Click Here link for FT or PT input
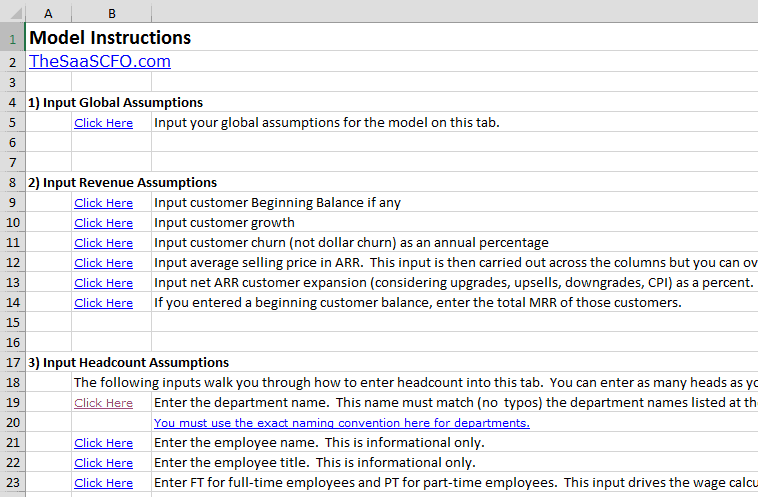This screenshot has width=758, height=497. [103, 483]
